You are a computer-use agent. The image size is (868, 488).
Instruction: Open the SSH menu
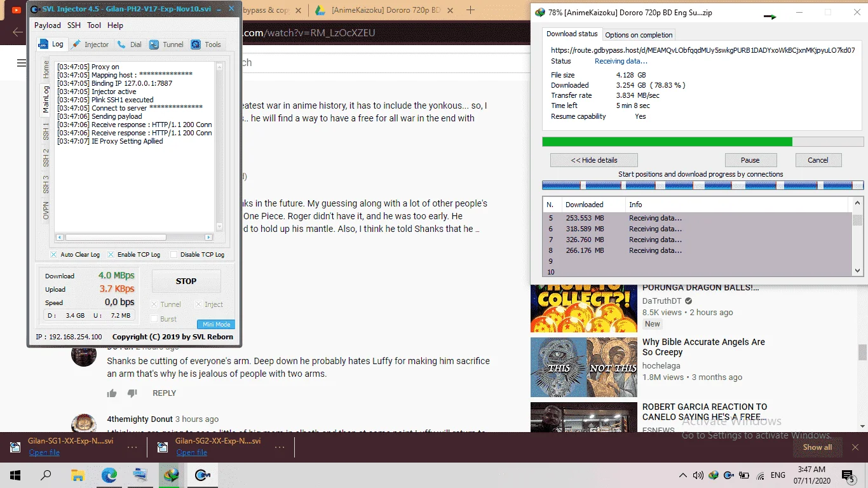pyautogui.click(x=74, y=25)
